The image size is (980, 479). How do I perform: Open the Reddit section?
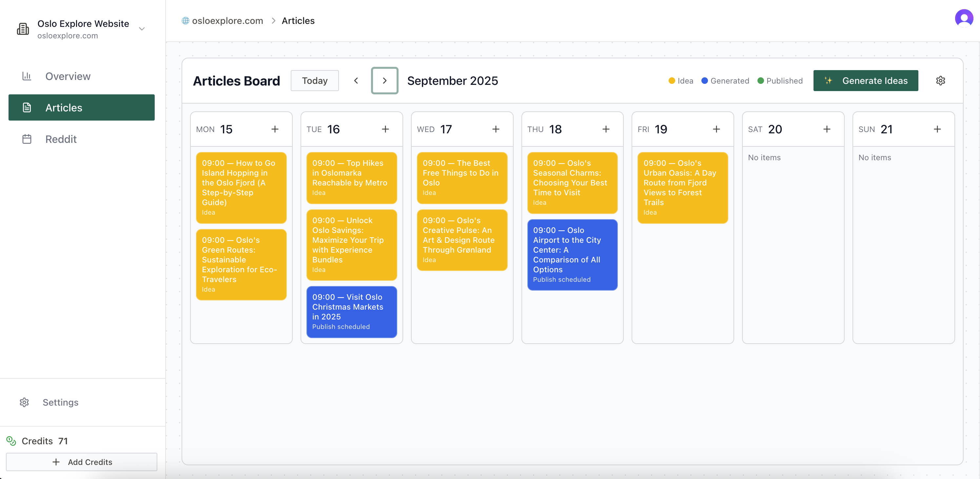(61, 139)
